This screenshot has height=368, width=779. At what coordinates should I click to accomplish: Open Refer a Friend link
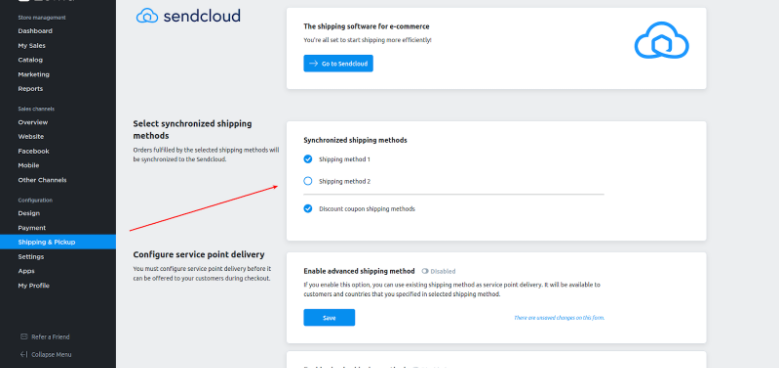point(51,337)
